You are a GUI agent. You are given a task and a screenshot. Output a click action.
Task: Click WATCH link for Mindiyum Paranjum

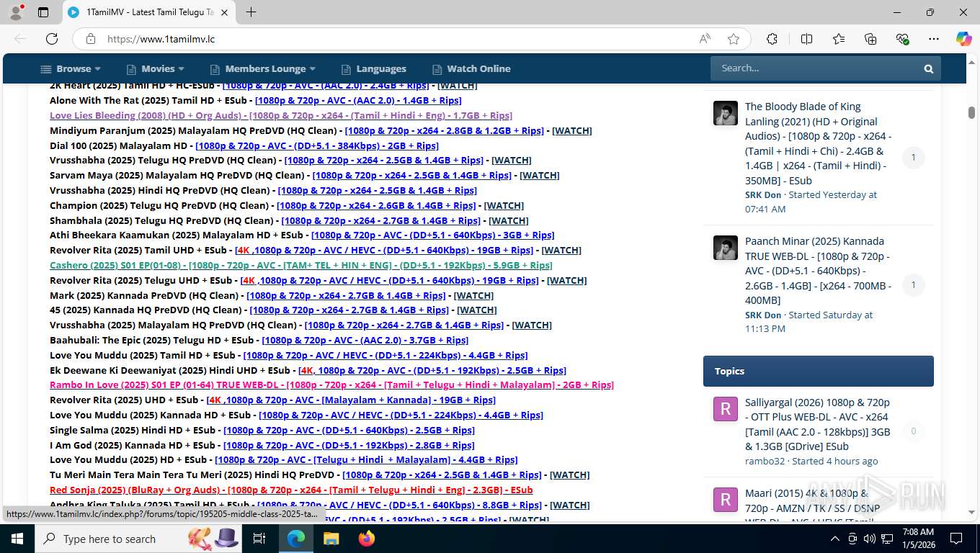[x=572, y=130]
